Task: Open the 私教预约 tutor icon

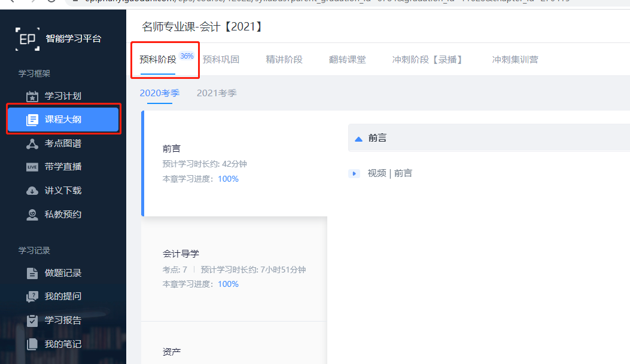Action: click(32, 214)
